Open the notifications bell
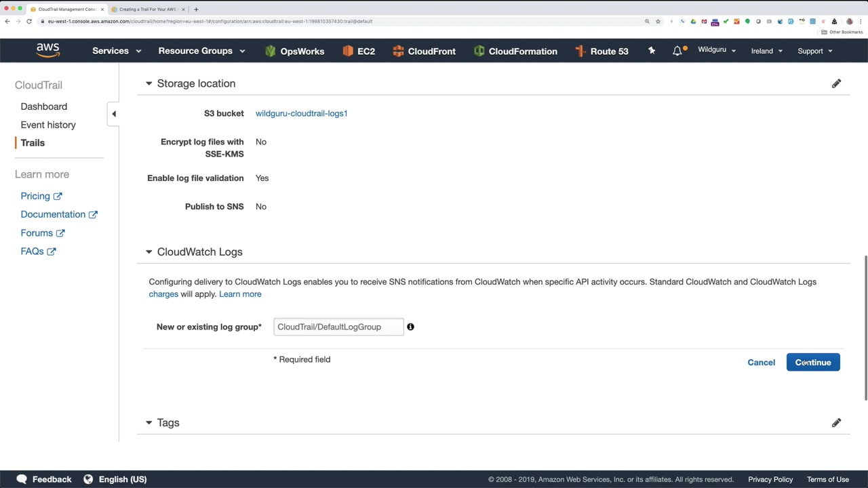Screen dimensions: 868x488 [677, 51]
